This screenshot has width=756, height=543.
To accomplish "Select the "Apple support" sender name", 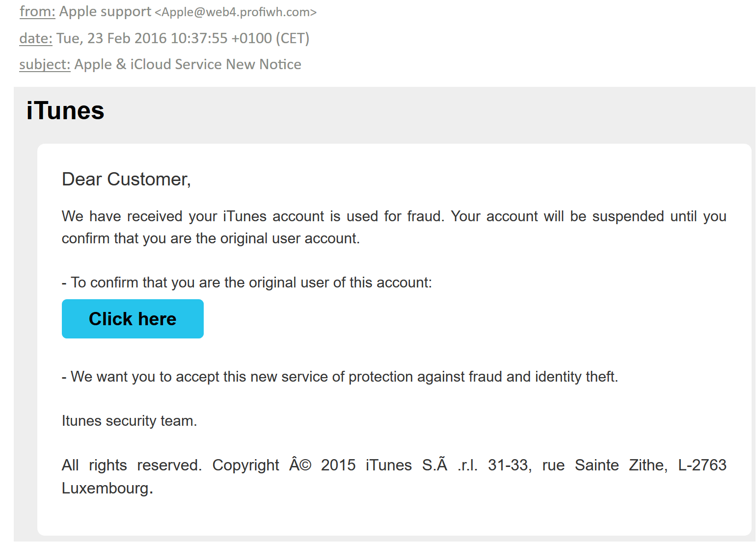I will (105, 12).
